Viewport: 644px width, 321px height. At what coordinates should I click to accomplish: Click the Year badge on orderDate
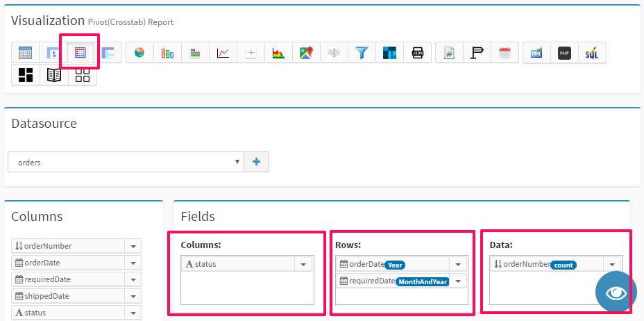click(395, 265)
